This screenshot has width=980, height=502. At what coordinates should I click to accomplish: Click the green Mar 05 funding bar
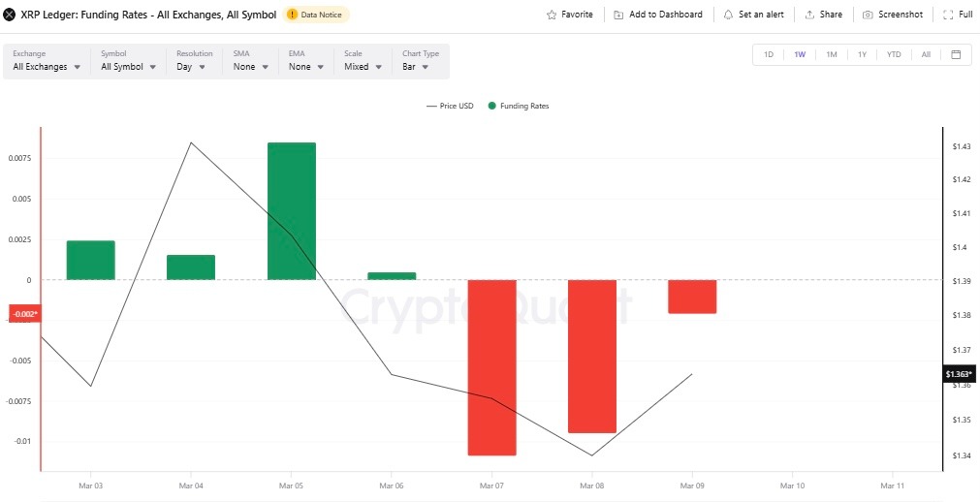point(291,210)
